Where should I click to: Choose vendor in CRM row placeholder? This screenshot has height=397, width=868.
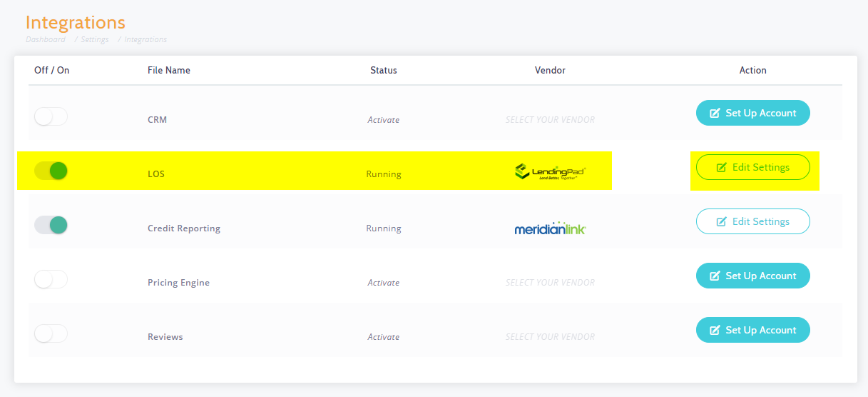tap(550, 120)
